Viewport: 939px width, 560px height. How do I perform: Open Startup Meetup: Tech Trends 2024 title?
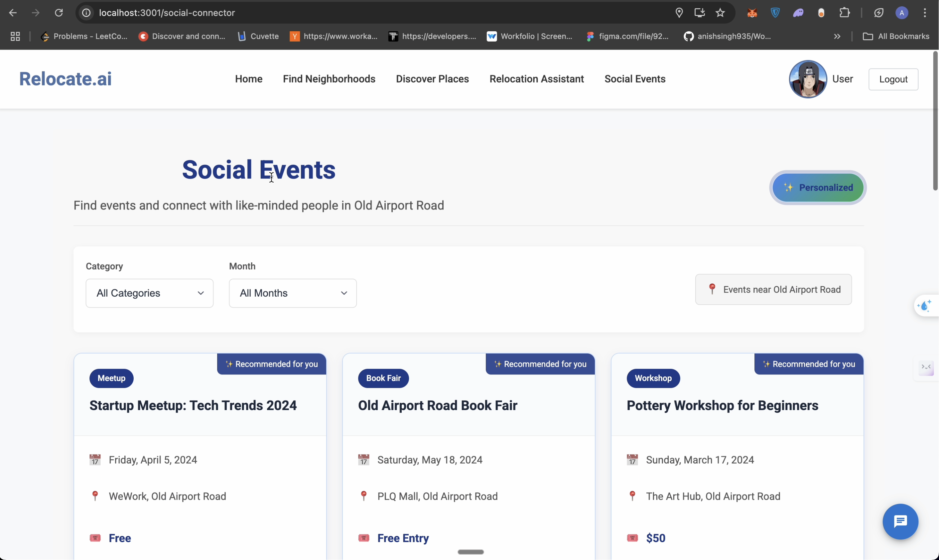click(x=193, y=406)
